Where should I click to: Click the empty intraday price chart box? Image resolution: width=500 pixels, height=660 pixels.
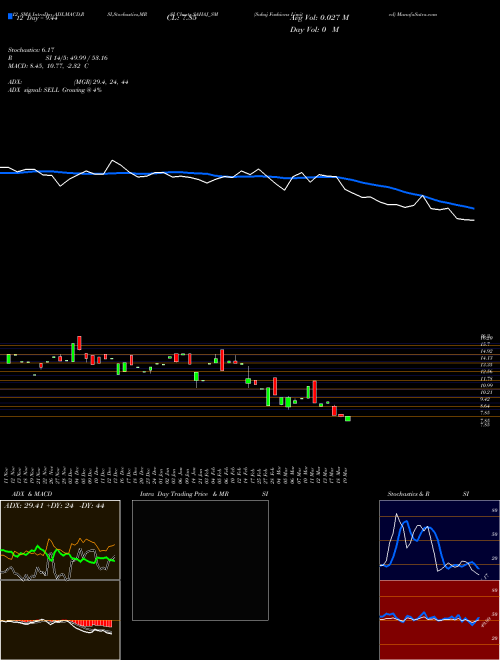pos(200,560)
